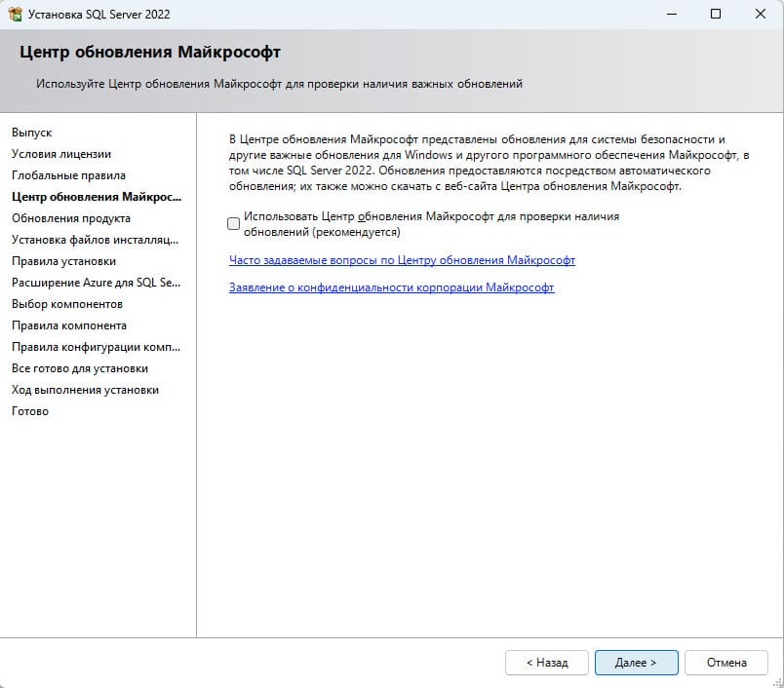Select the Правила установки step
This screenshot has height=688, width=784.
point(64,261)
